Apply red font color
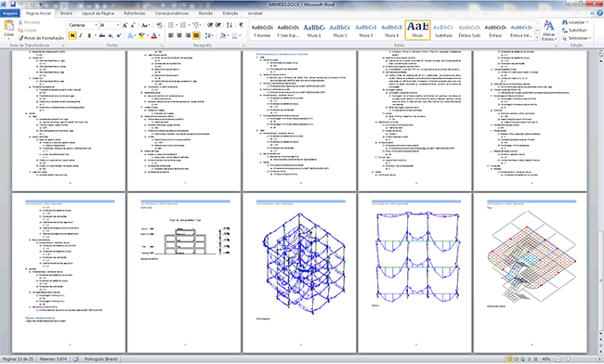 pyautogui.click(x=153, y=35)
